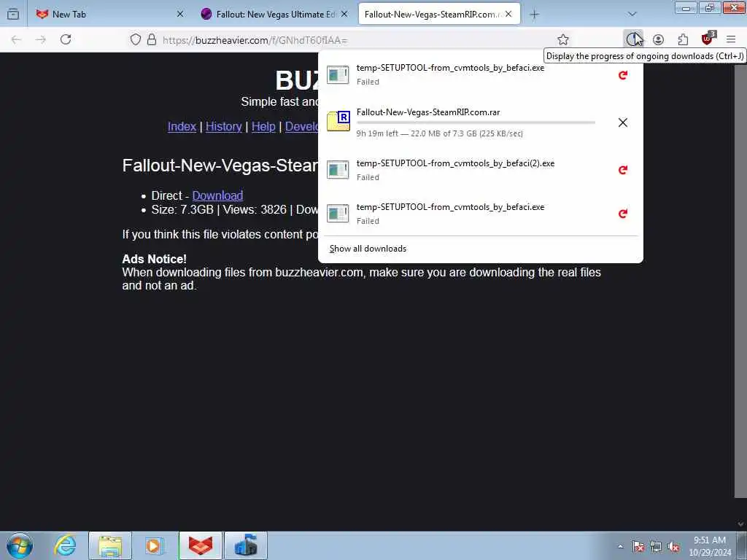Viewport: 747px width, 560px height.
Task: Open the extensions puzzle icon
Action: [x=683, y=39]
